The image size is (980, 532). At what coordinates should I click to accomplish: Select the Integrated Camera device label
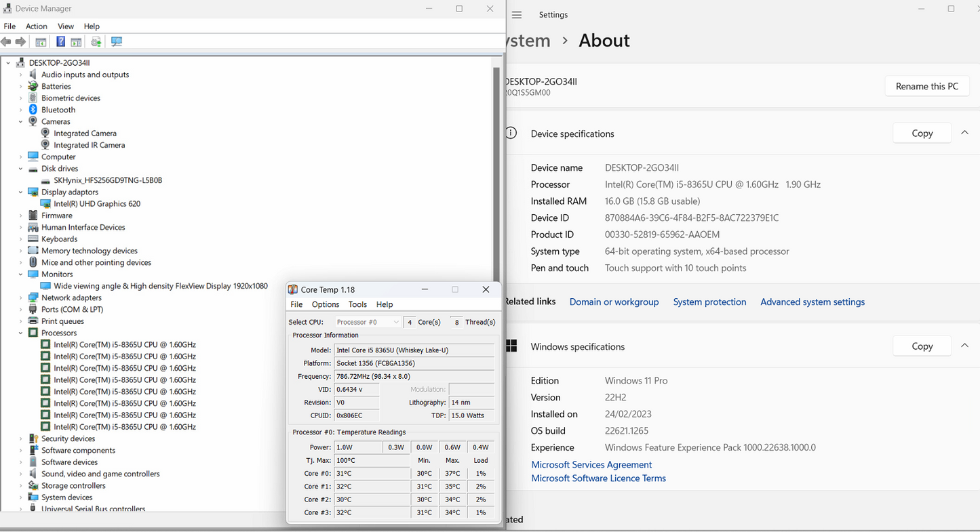85,134
